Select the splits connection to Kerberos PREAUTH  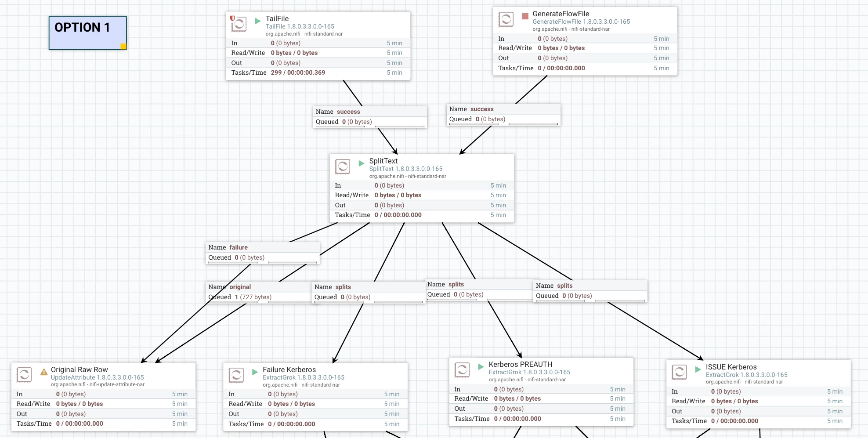[x=480, y=290]
